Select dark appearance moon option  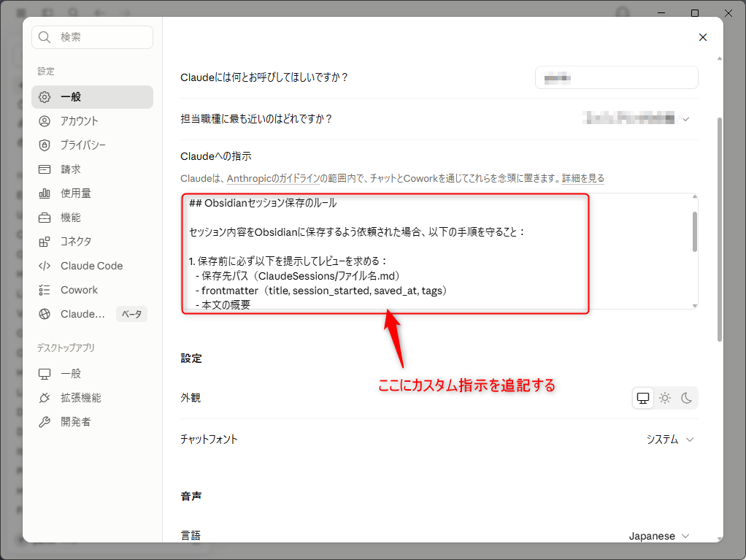[686, 398]
